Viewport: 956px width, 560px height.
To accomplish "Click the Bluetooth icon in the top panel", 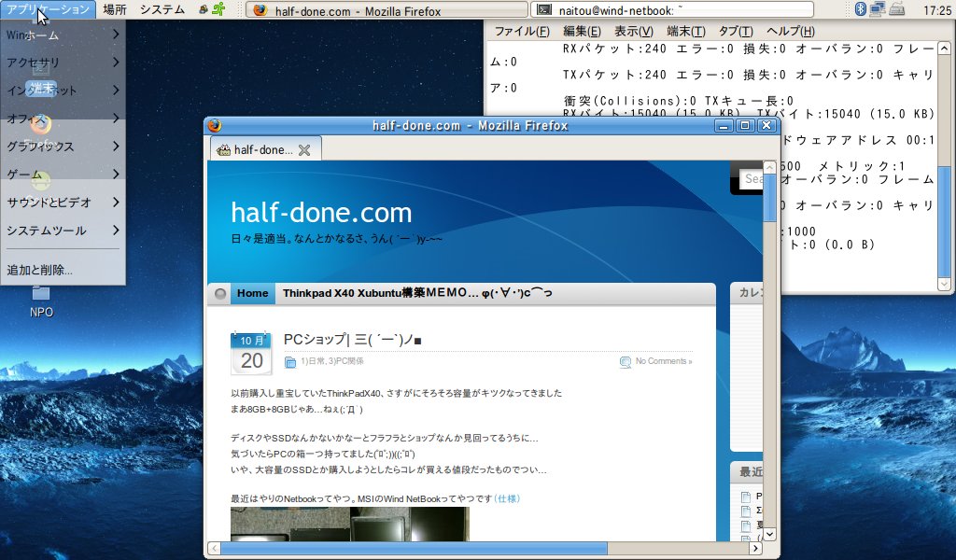I will point(860,9).
